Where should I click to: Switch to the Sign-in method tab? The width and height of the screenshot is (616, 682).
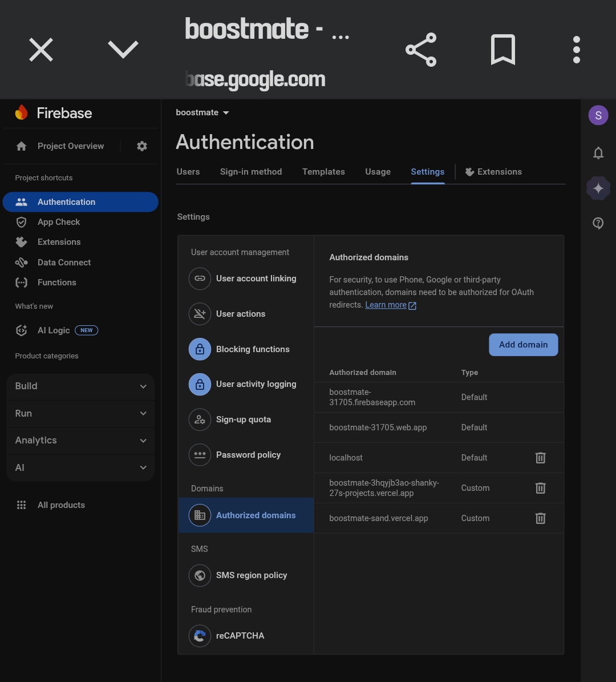tap(251, 172)
